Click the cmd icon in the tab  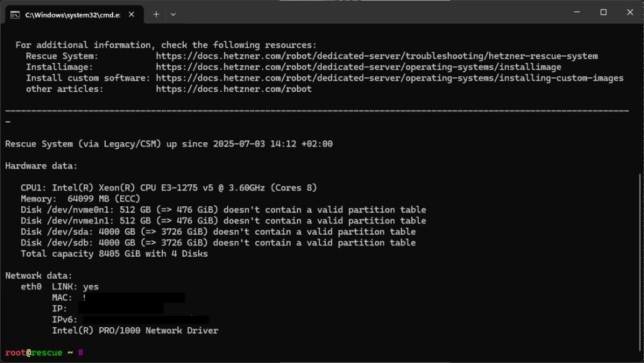point(15,14)
